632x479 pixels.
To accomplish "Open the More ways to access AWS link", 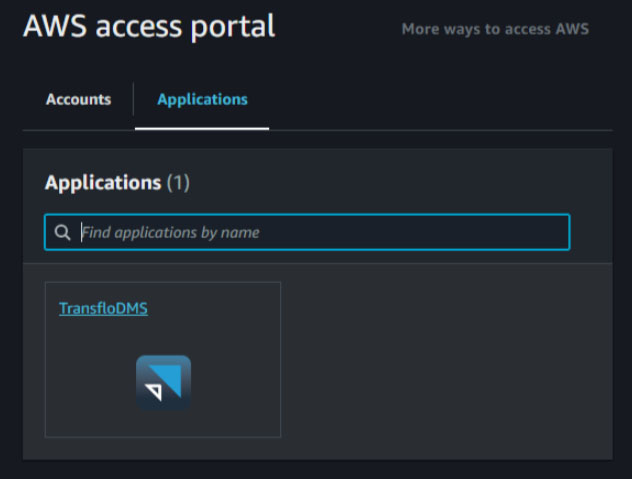I will coord(495,29).
